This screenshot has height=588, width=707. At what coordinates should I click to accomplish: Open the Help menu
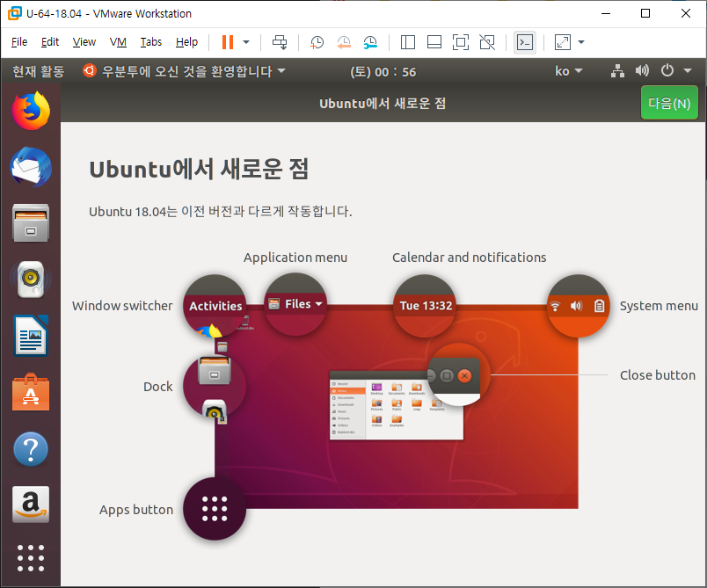[x=186, y=42]
